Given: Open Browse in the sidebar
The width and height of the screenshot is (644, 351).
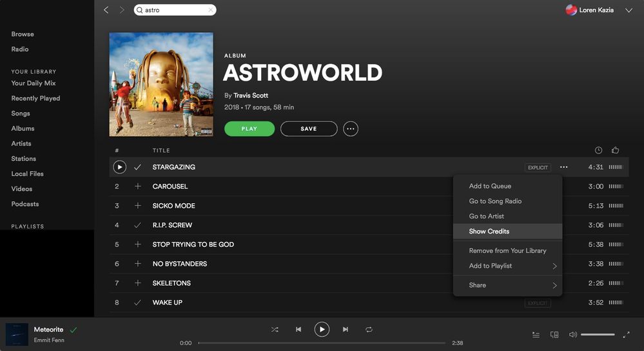Looking at the screenshot, I should (x=23, y=34).
